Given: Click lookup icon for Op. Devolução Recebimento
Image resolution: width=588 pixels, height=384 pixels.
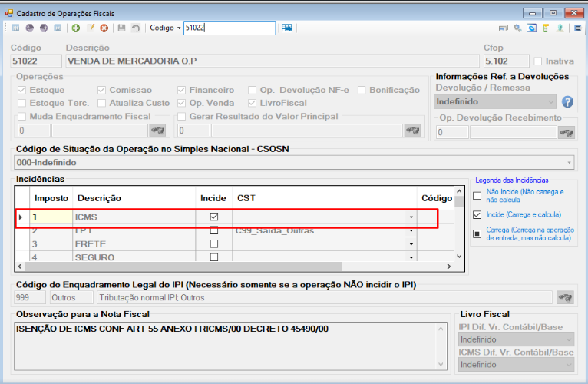Looking at the screenshot, I should [x=567, y=133].
